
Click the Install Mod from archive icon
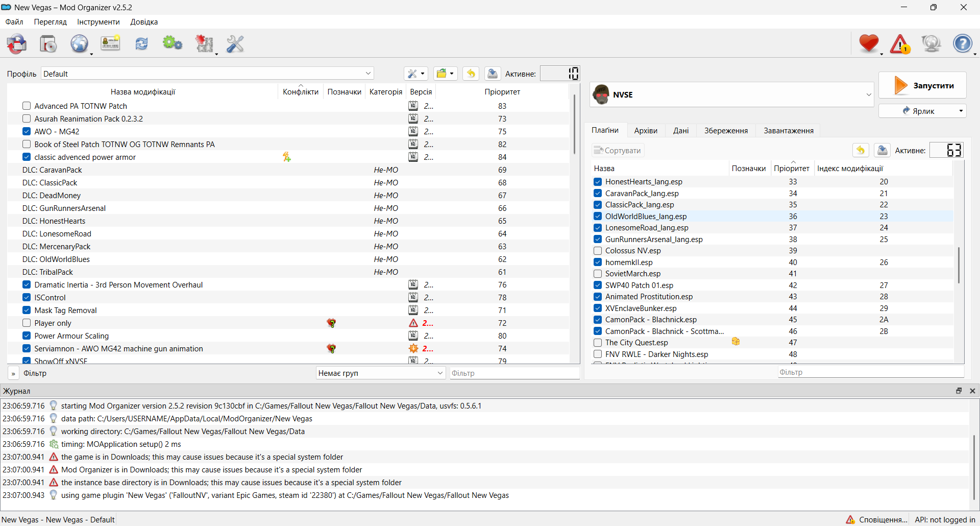[x=17, y=44]
